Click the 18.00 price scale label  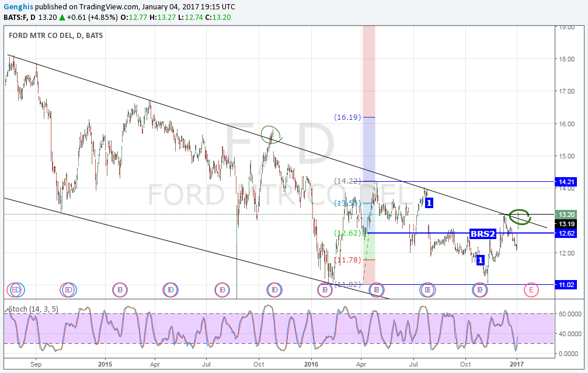566,59
